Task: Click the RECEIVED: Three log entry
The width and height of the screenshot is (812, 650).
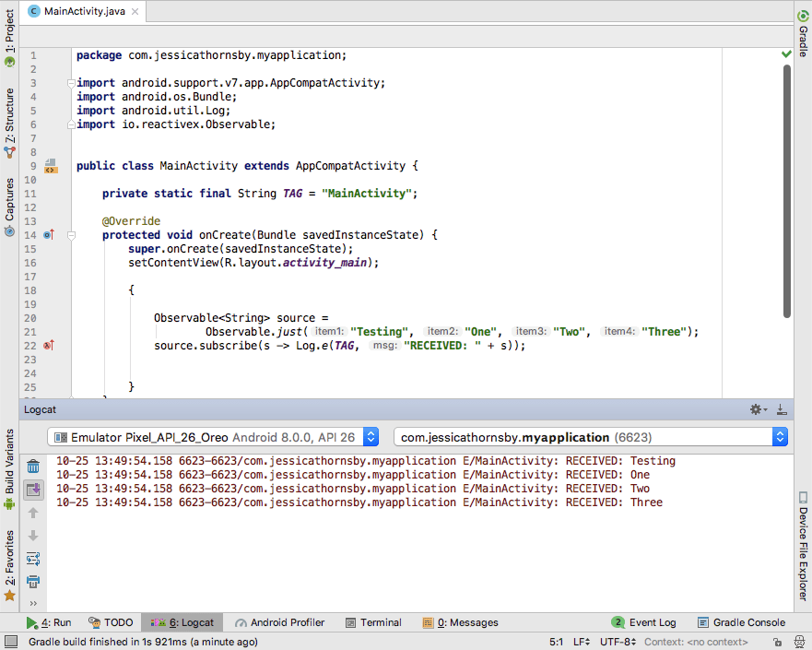Action: (x=359, y=502)
